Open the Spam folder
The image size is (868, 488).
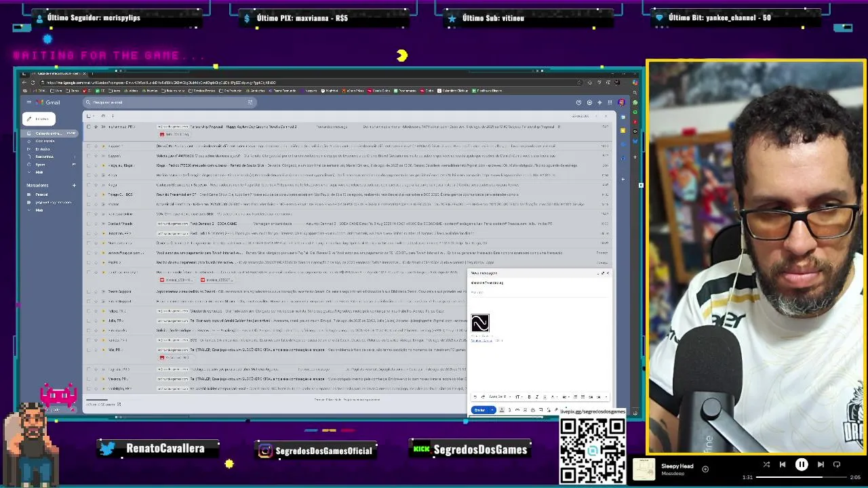click(x=40, y=165)
